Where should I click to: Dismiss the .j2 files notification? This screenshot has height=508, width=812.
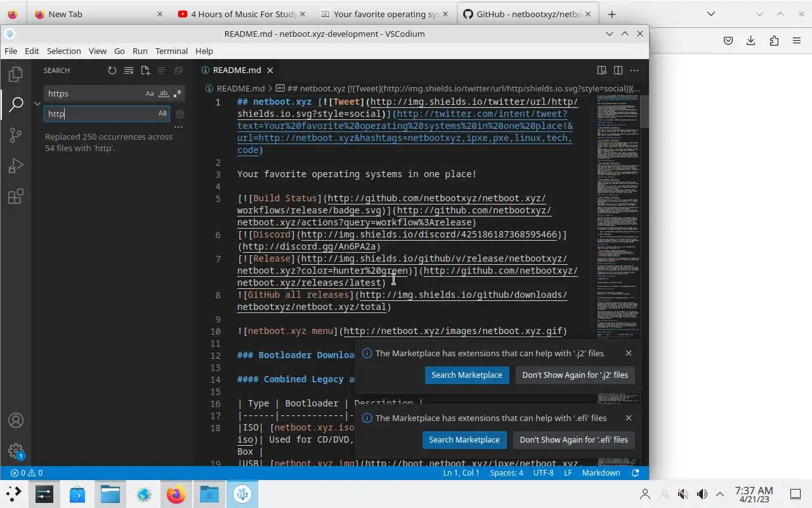pos(629,353)
